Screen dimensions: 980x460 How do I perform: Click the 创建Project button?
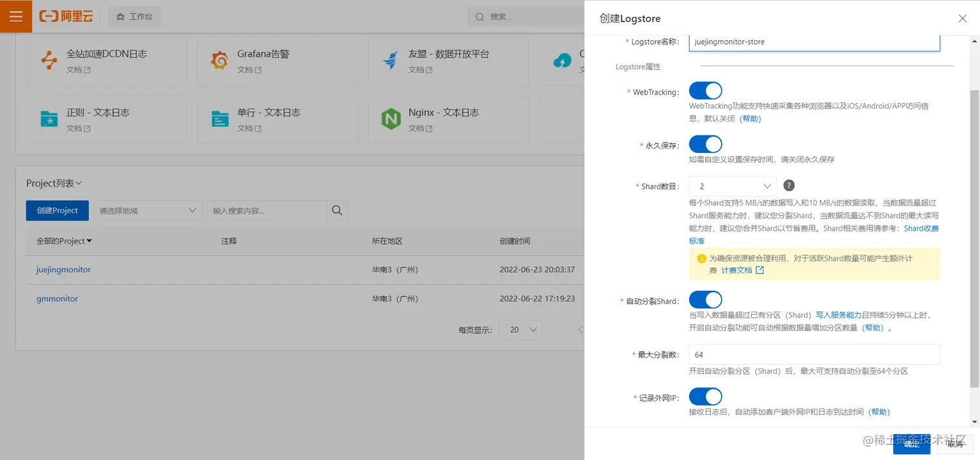57,211
